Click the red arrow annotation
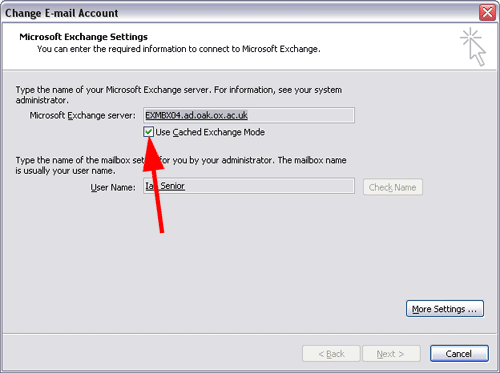Screen dimensions: 500x373 pyautogui.click(x=154, y=183)
